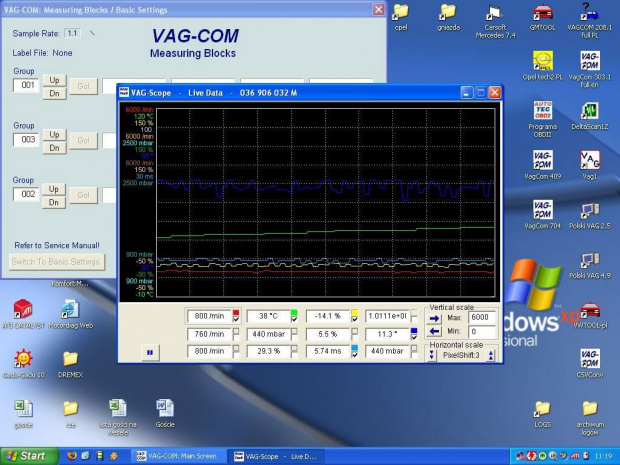Viewport: 620px width, 465px height.
Task: Click Go! button for Group 003
Action: (x=83, y=140)
